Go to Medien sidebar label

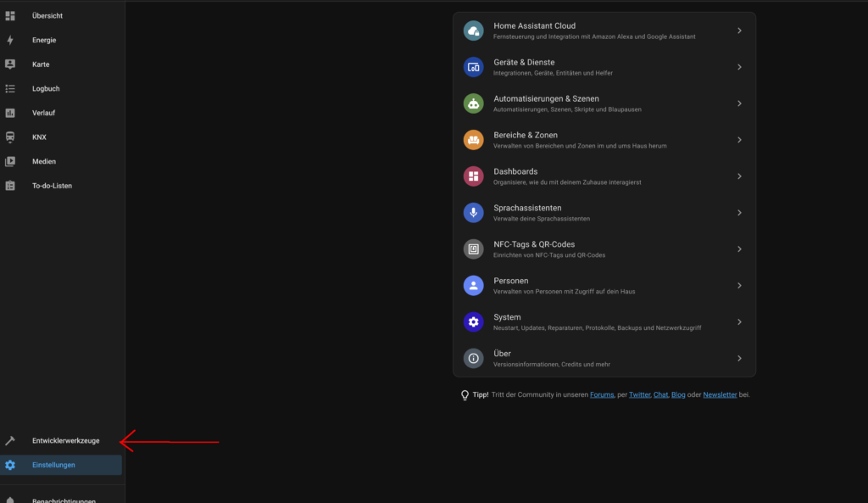coord(44,162)
